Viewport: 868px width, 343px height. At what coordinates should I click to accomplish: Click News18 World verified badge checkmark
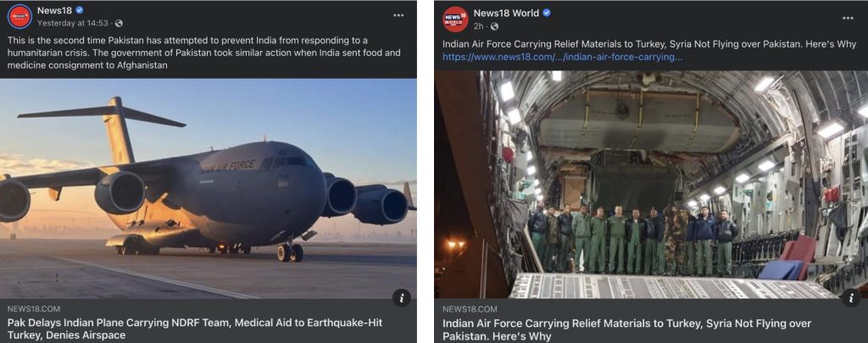pos(547,13)
